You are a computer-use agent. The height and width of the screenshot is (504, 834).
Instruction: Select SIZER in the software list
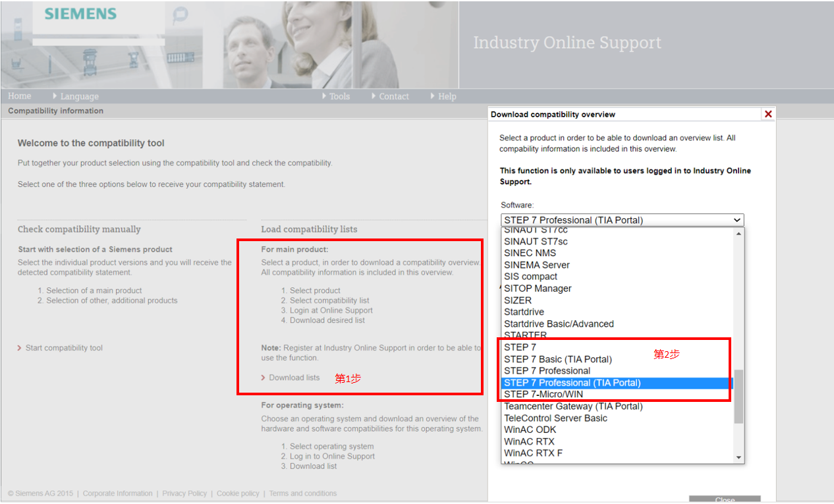click(617, 300)
